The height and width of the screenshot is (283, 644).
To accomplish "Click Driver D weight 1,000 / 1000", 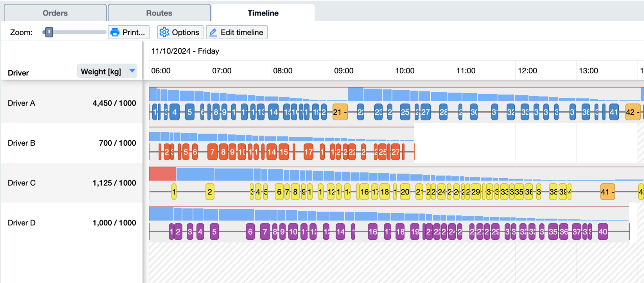I will [114, 223].
